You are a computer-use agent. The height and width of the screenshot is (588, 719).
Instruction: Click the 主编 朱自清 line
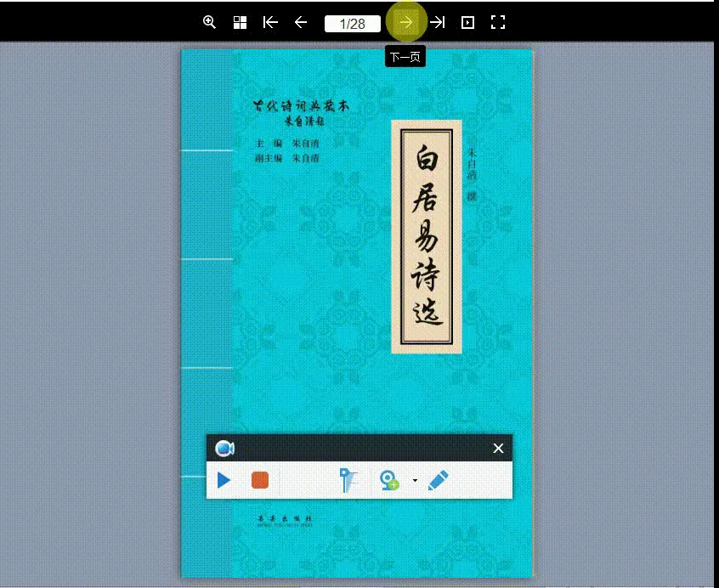tap(287, 144)
